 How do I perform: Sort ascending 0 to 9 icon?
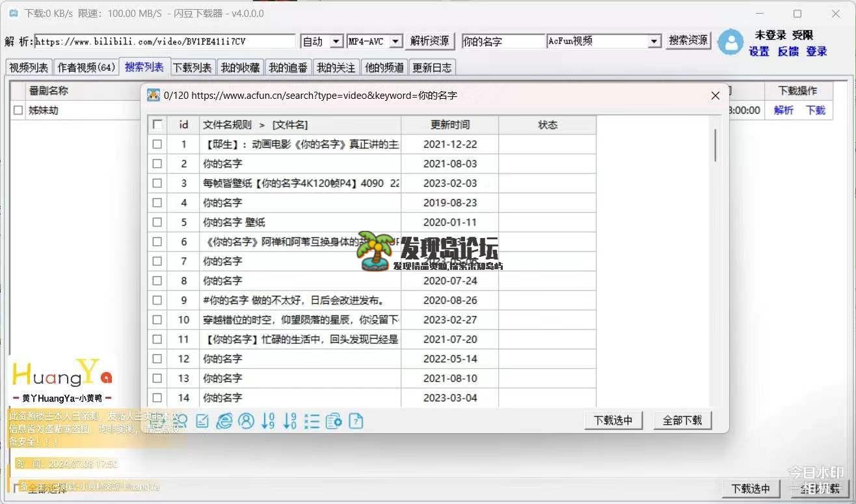click(x=268, y=421)
